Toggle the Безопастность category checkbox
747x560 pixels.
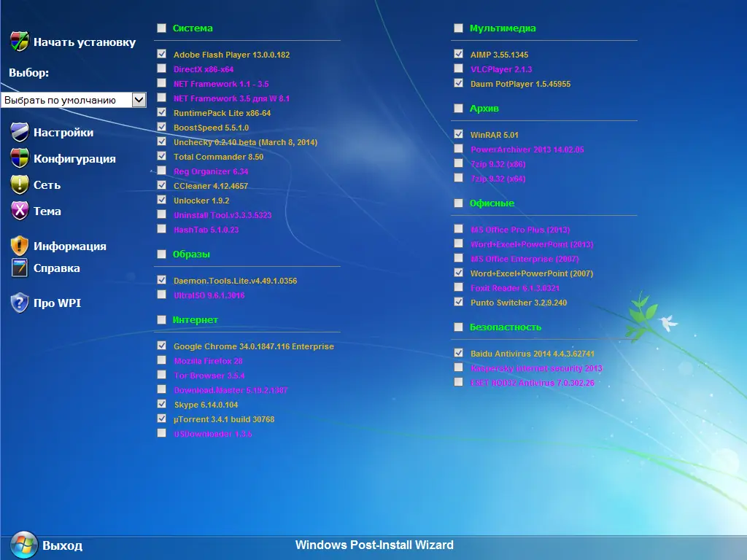coord(458,327)
